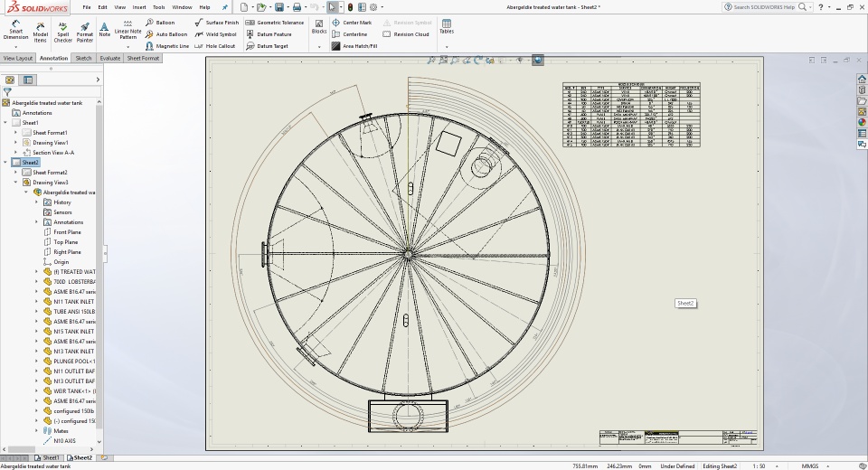This screenshot has height=470, width=868.
Task: Insert a Weld Symbol
Action: coord(215,34)
